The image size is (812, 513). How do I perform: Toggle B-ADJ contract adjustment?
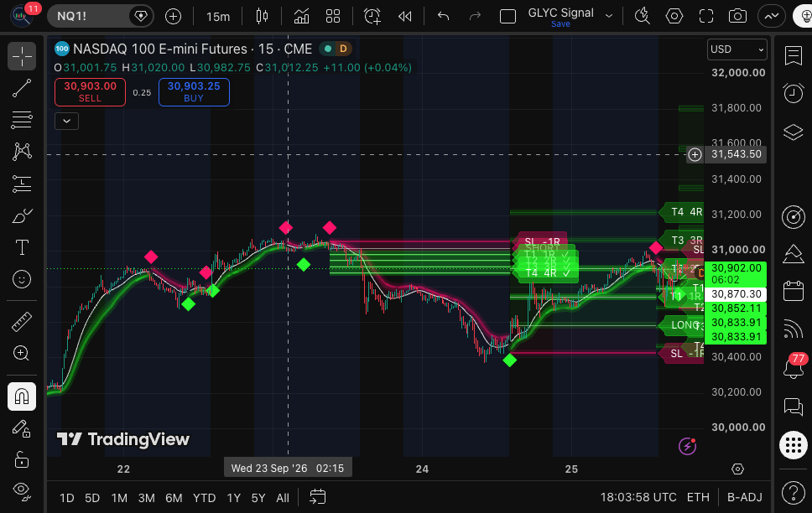(744, 497)
